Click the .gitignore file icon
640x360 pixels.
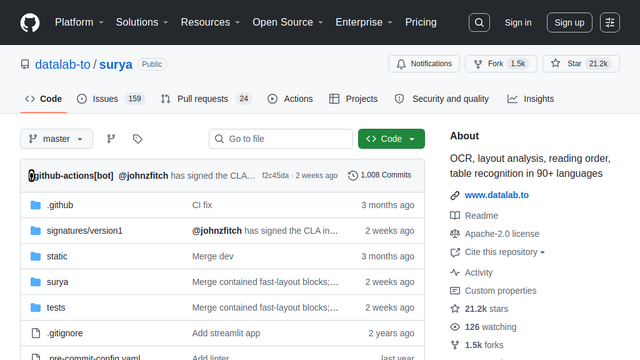[36, 333]
